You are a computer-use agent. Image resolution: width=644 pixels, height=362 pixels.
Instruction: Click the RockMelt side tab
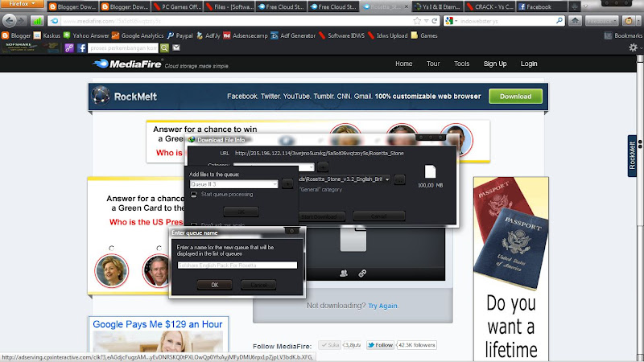pos(632,156)
